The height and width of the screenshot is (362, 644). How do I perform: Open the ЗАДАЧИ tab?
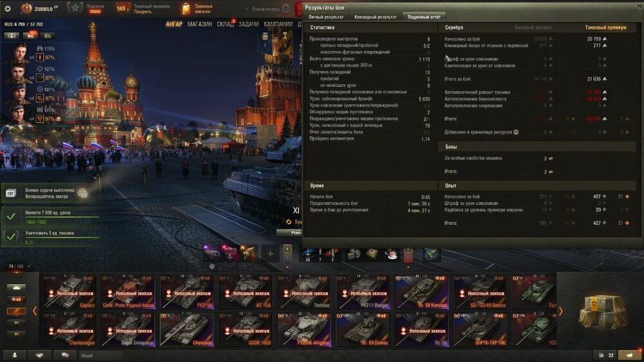click(249, 24)
